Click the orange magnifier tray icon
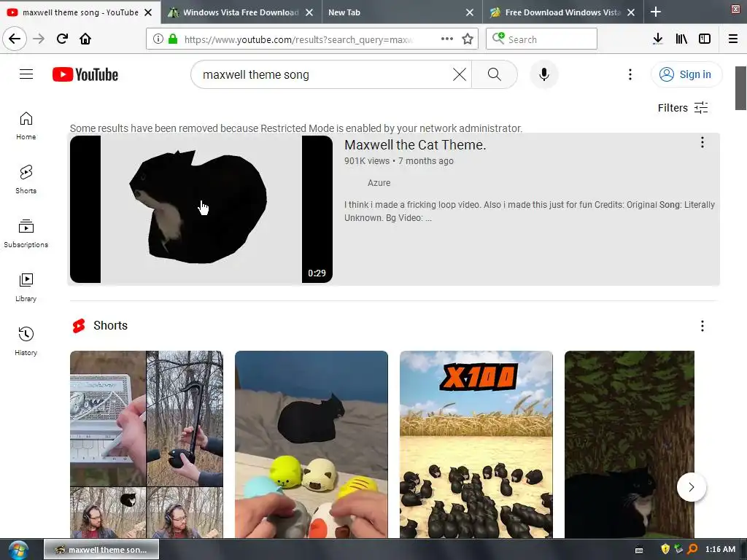Image resolution: width=747 pixels, height=560 pixels. (x=693, y=550)
